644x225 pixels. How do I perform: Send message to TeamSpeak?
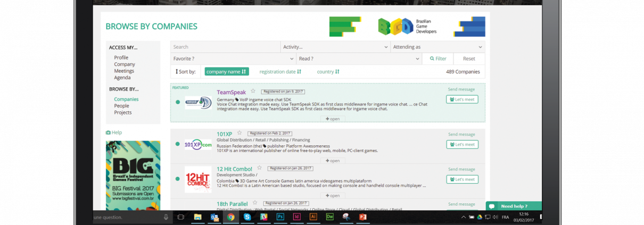461,89
